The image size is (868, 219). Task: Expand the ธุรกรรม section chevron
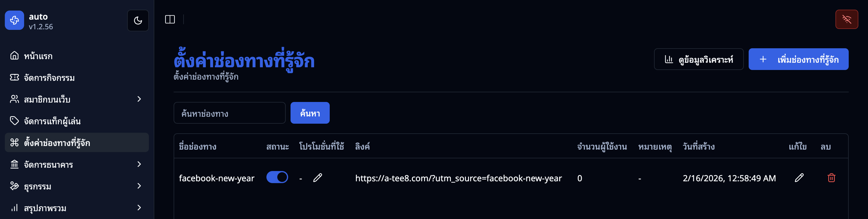pyautogui.click(x=139, y=186)
